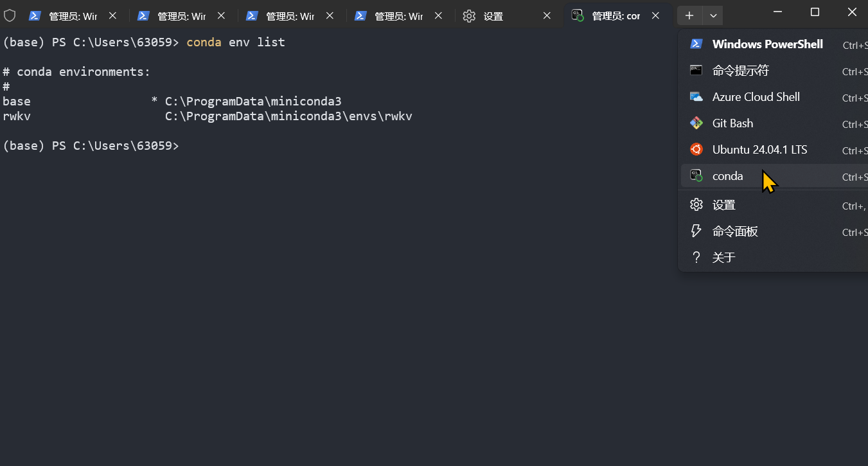
Task: Open settings via the 设置 gear icon
Action: 696,204
